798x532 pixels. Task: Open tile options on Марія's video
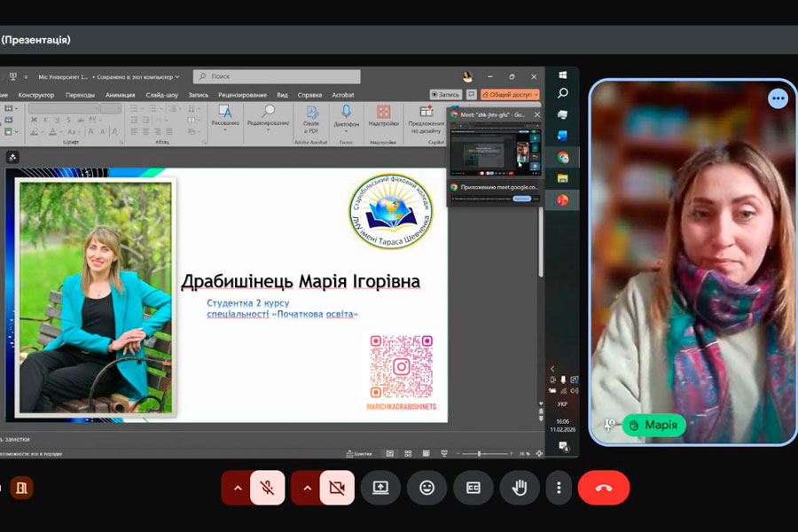coord(778,98)
